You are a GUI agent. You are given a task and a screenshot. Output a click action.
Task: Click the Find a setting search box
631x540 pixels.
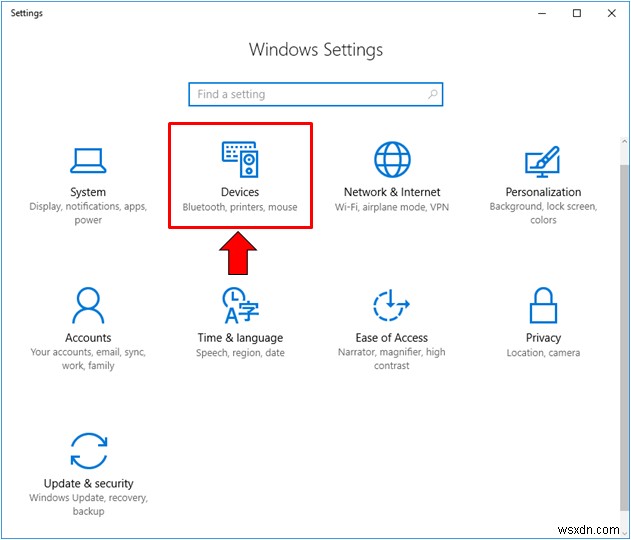click(316, 94)
